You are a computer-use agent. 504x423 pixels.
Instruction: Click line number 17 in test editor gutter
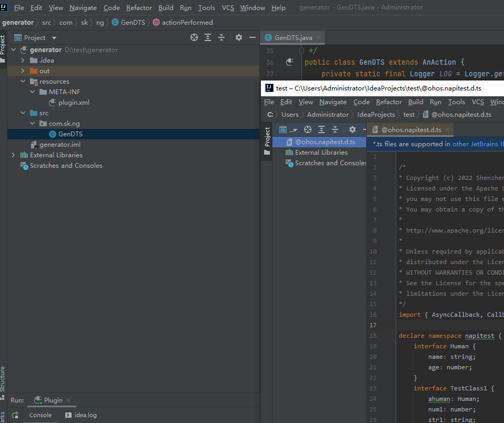click(x=373, y=325)
